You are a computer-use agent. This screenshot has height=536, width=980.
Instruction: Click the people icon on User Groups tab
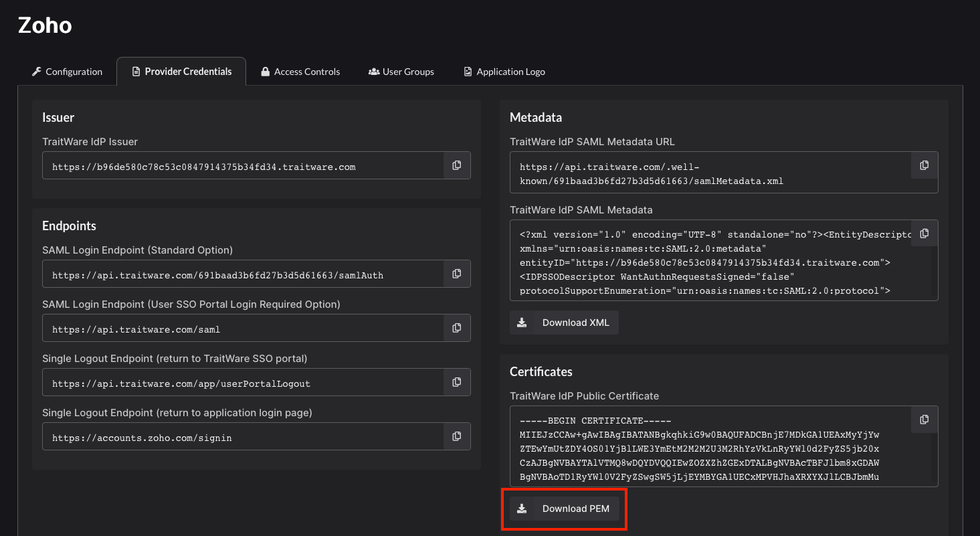pos(374,72)
